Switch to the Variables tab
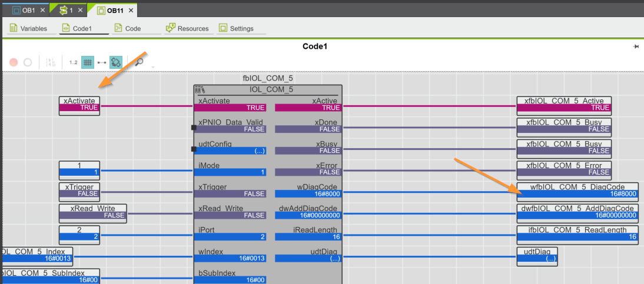 click(x=28, y=28)
